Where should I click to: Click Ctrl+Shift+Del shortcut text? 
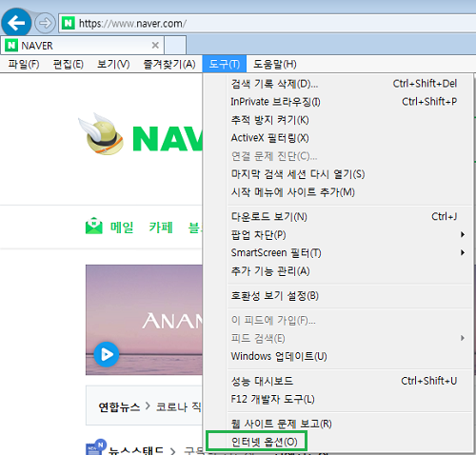point(425,84)
